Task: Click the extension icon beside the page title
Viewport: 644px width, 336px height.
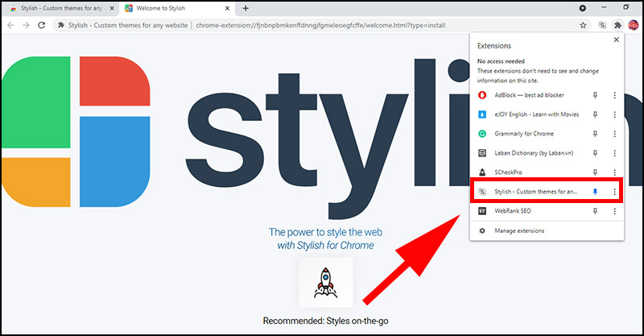Action: pyautogui.click(x=61, y=25)
